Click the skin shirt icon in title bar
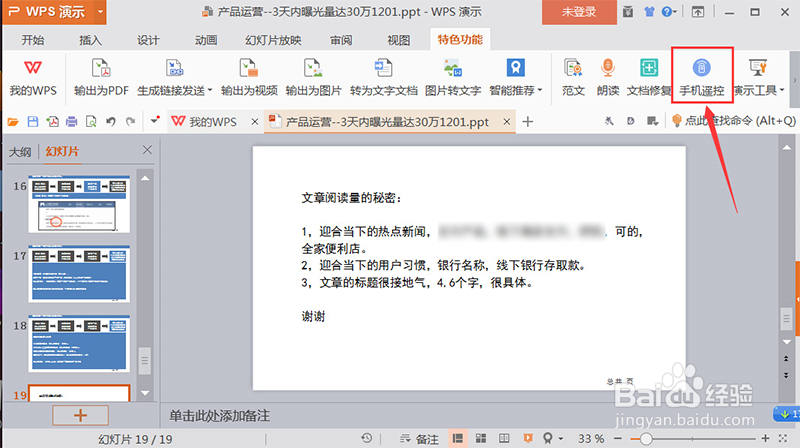Viewport: 800px width, 448px height. coord(649,12)
